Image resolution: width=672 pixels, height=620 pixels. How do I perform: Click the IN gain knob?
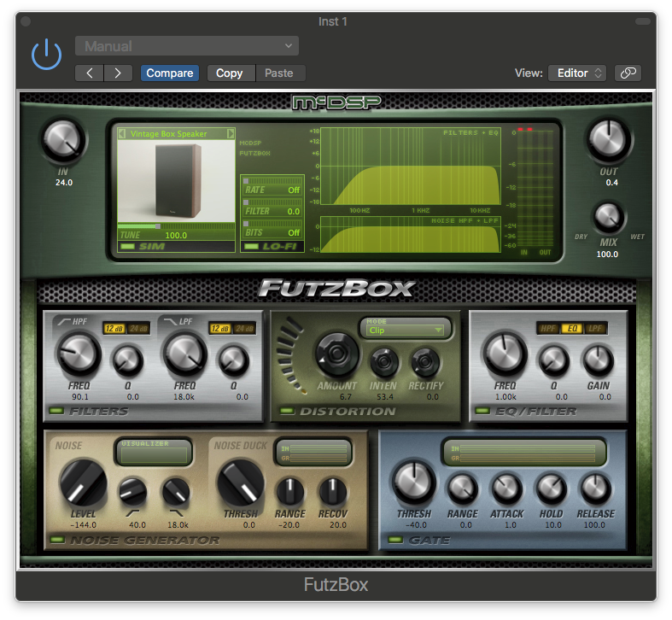pyautogui.click(x=63, y=140)
